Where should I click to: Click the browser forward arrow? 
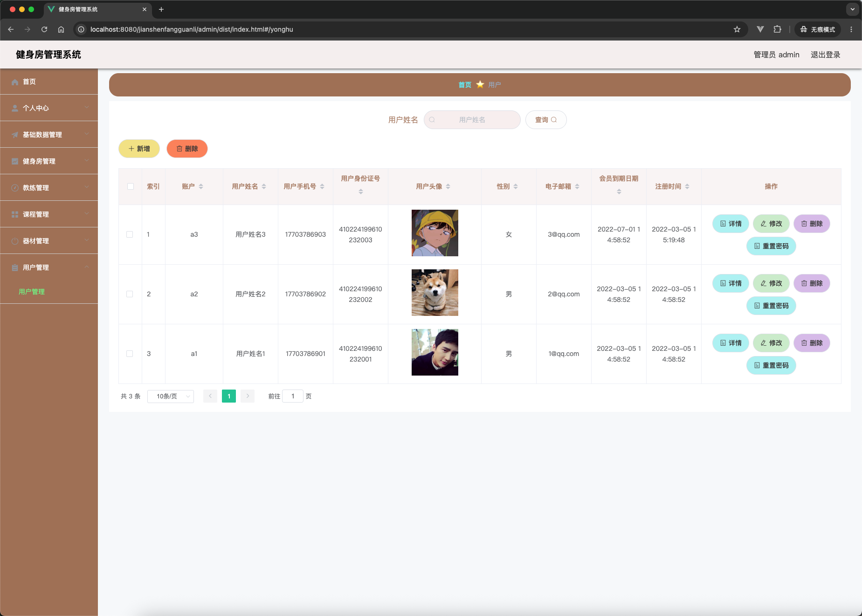(28, 29)
